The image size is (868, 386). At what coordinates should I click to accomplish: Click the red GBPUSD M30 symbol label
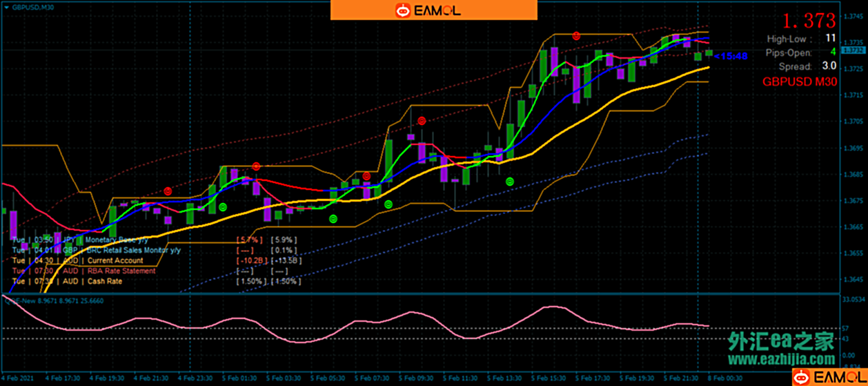click(x=799, y=81)
